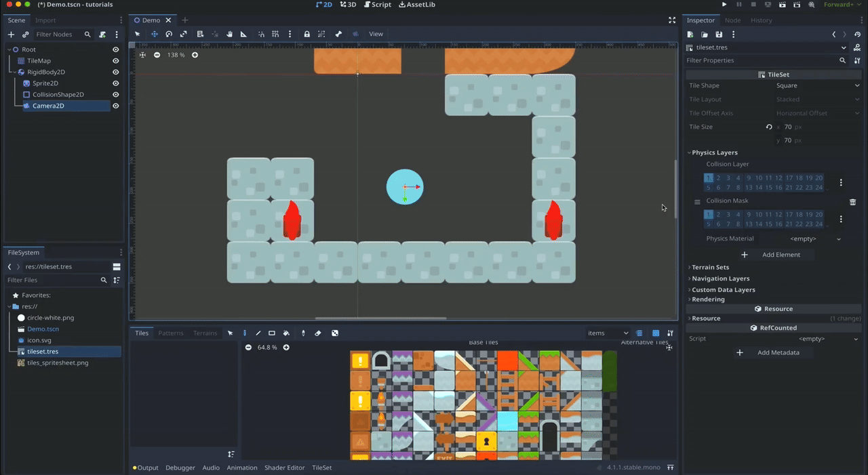Toggle grid snapping in the viewport toolbar

pyautogui.click(x=275, y=34)
